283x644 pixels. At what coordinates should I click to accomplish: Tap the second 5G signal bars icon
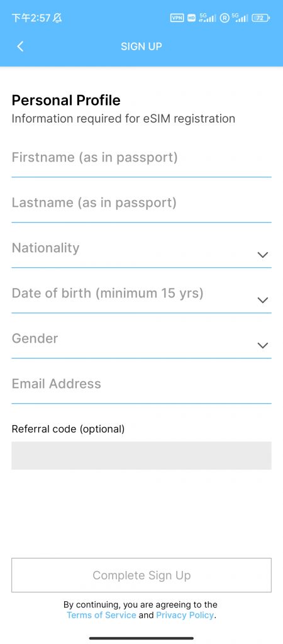coord(240,18)
